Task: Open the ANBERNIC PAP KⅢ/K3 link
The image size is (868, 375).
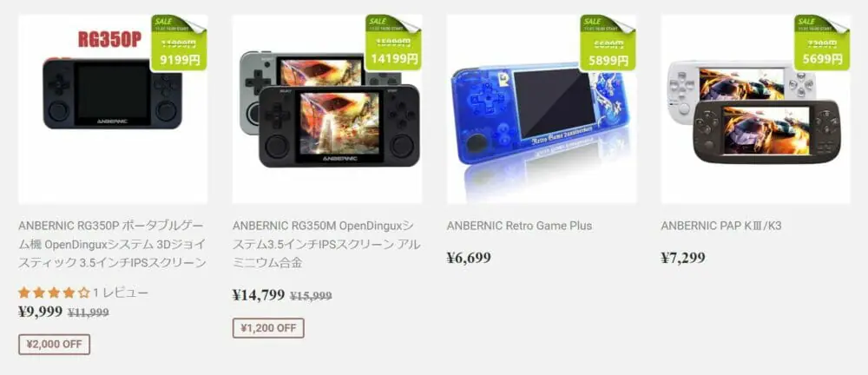Action: coord(720,226)
